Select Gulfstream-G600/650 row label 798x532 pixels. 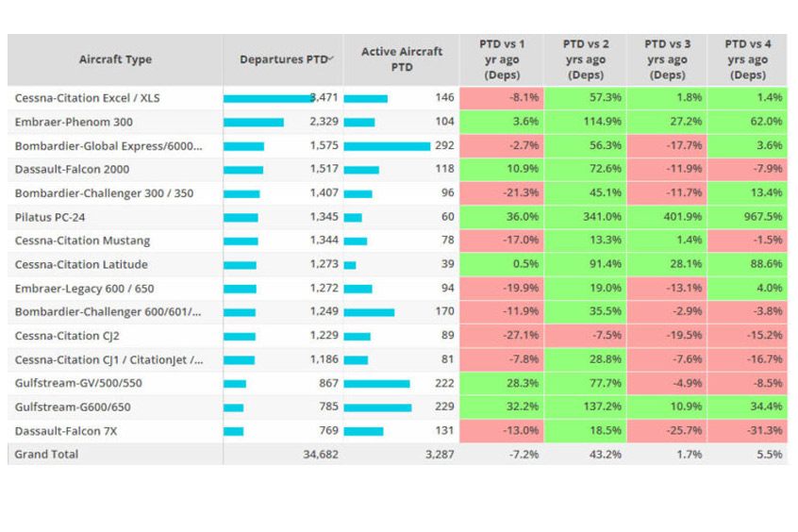(x=73, y=407)
